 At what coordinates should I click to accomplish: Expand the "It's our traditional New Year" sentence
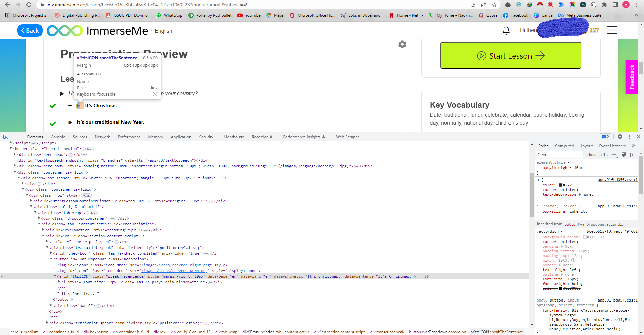pyautogui.click(x=70, y=122)
